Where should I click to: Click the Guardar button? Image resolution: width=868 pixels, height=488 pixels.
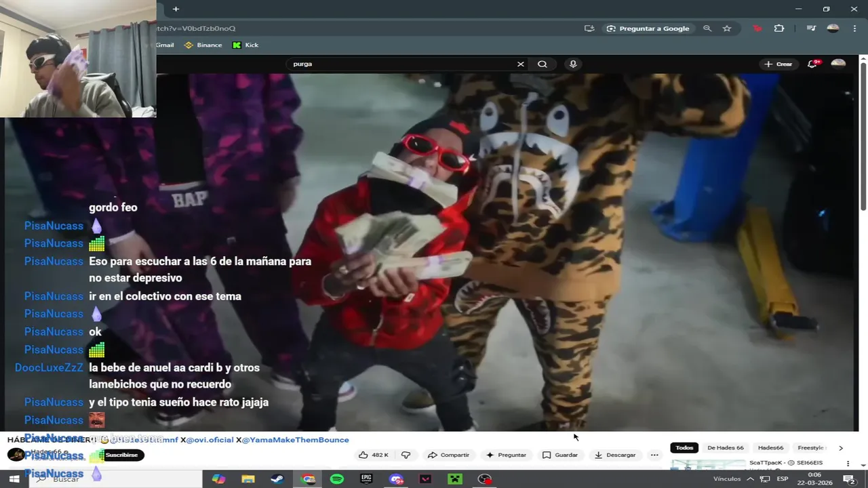pyautogui.click(x=560, y=455)
